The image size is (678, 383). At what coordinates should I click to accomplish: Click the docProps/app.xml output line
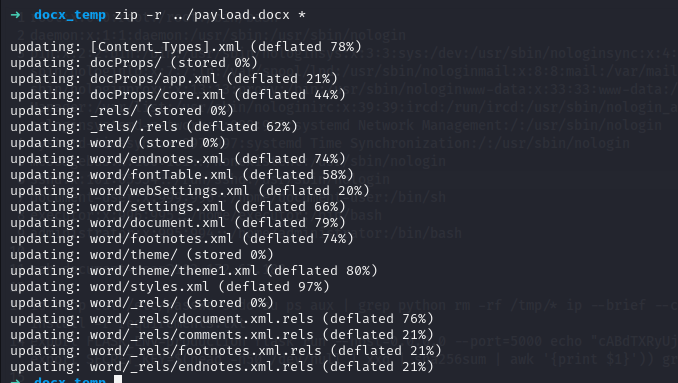(x=174, y=79)
